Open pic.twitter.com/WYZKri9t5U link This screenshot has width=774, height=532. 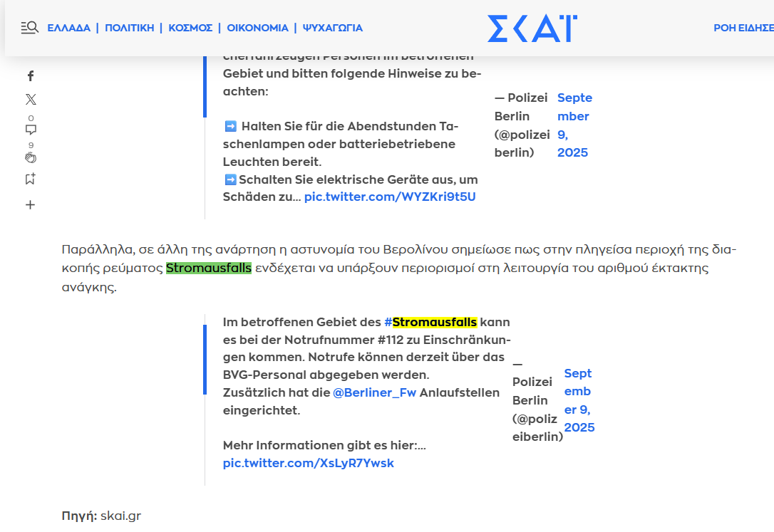390,197
